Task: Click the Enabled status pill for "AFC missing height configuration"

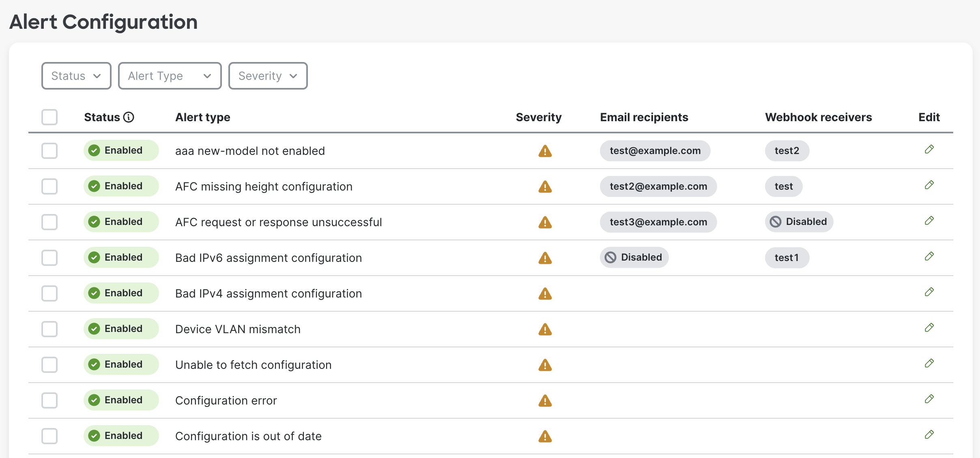Action: pyautogui.click(x=121, y=186)
